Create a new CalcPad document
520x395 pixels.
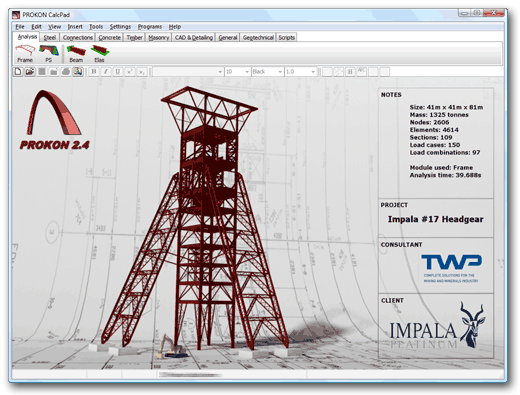(x=18, y=72)
